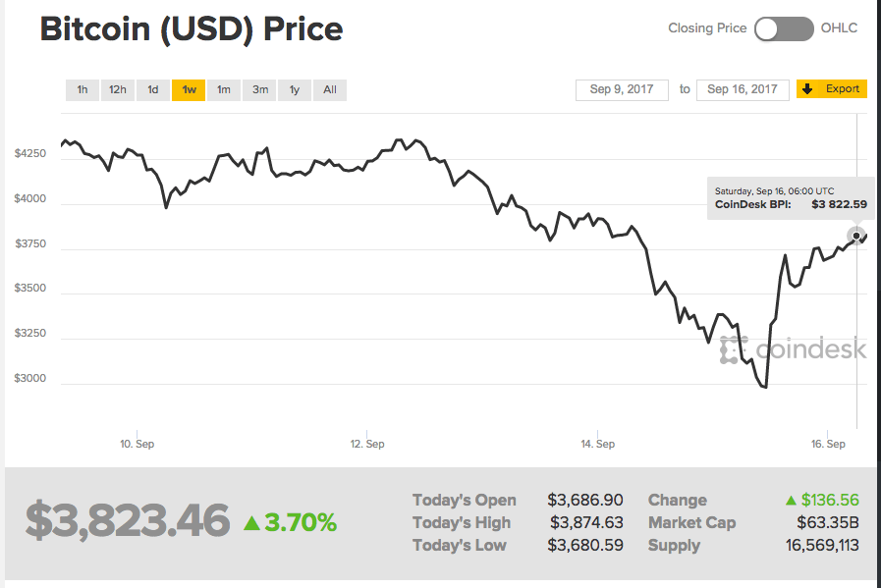
Task: Click the CoinDesk BPI tooltip box
Action: click(790, 198)
